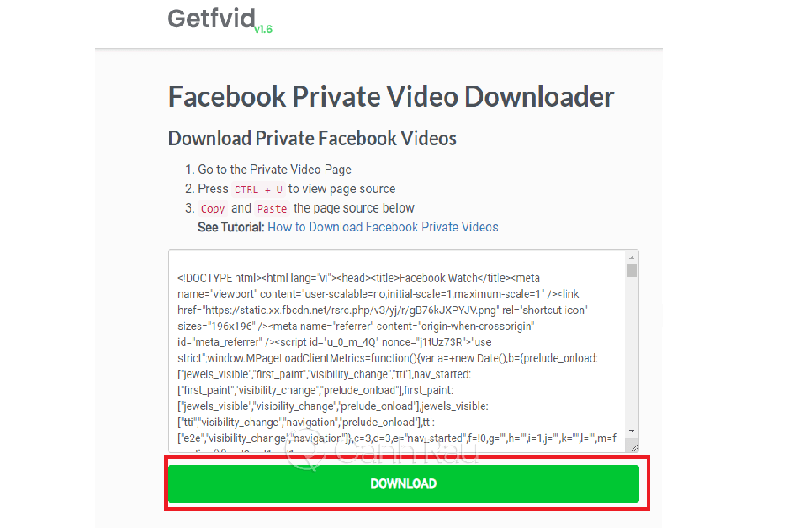Click the See Tutorial label

[x=231, y=228]
